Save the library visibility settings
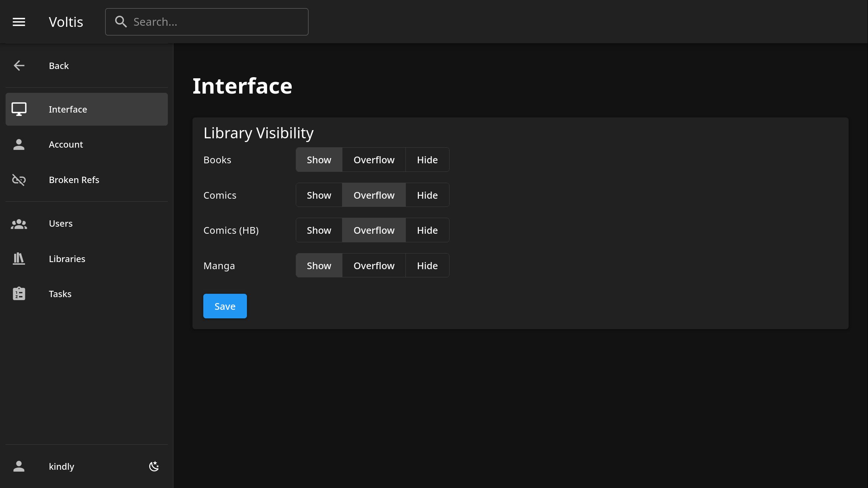Screen dimensions: 868x488 pyautogui.click(x=225, y=306)
